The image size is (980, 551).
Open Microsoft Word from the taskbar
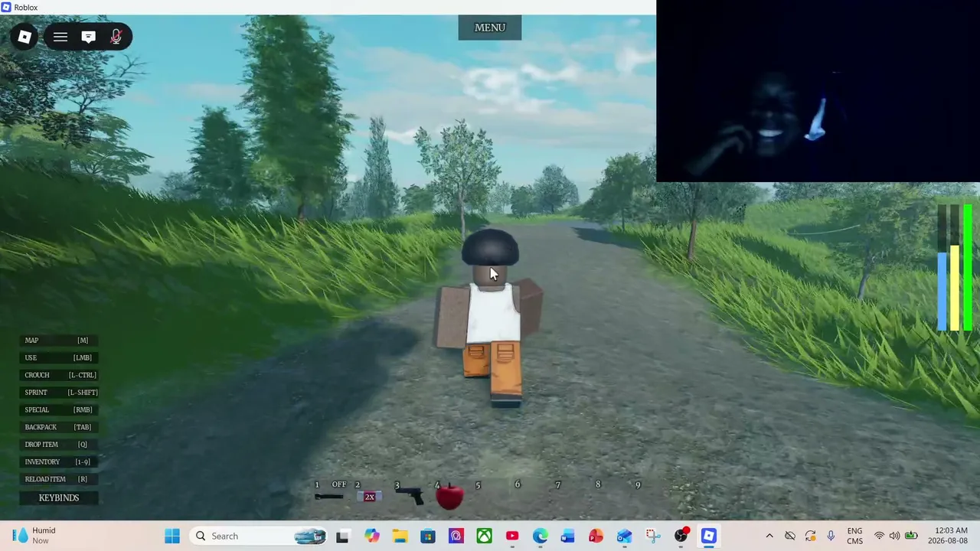click(567, 536)
